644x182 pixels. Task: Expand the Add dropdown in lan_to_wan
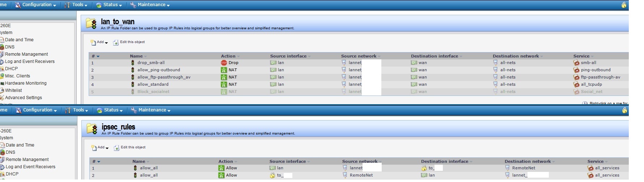click(99, 42)
